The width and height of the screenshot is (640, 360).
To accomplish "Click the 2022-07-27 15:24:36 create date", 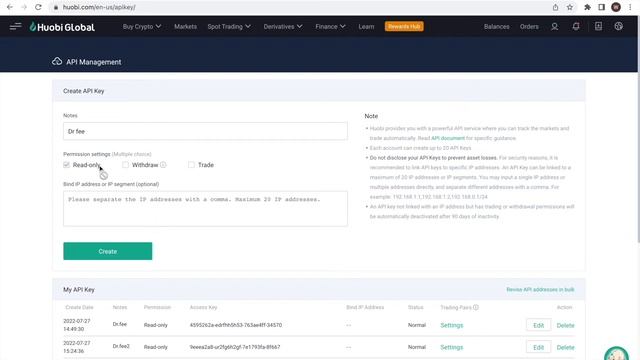I will pos(76,347).
